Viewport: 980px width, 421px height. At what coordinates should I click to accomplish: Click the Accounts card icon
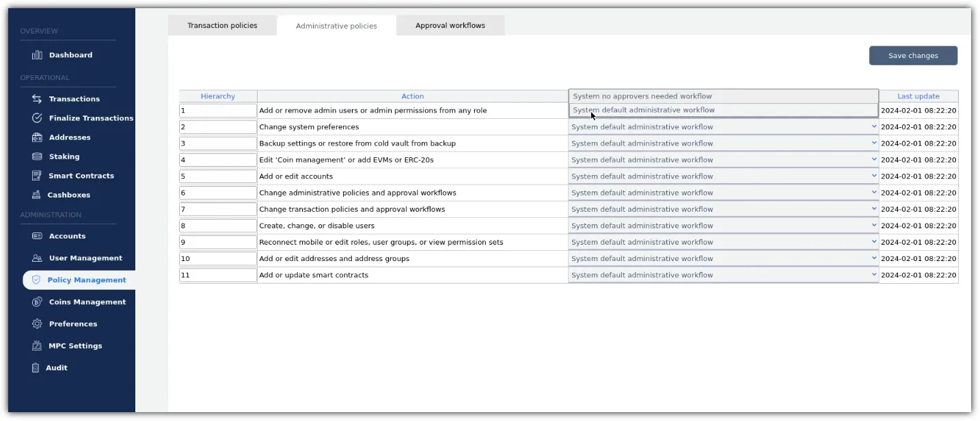tap(37, 236)
